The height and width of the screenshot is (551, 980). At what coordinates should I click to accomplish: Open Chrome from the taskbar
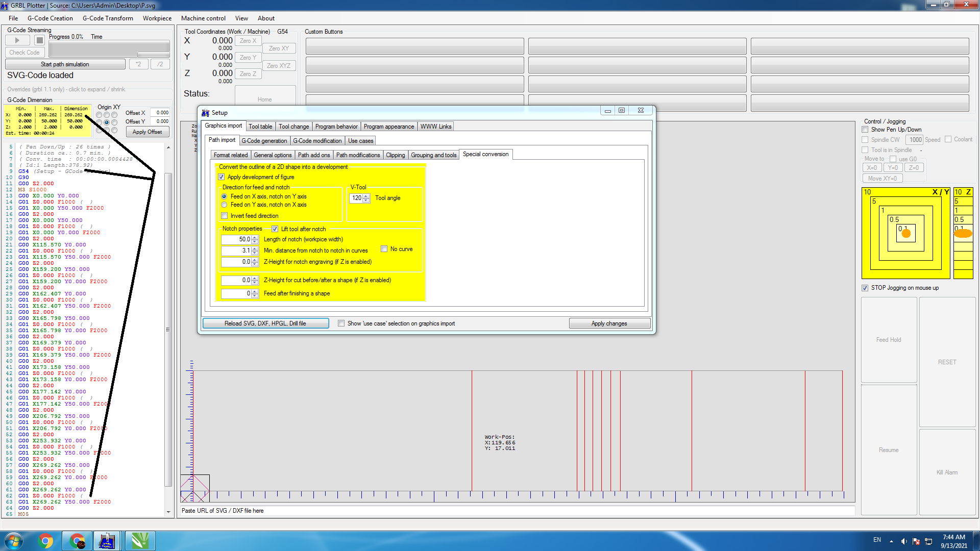pos(45,541)
